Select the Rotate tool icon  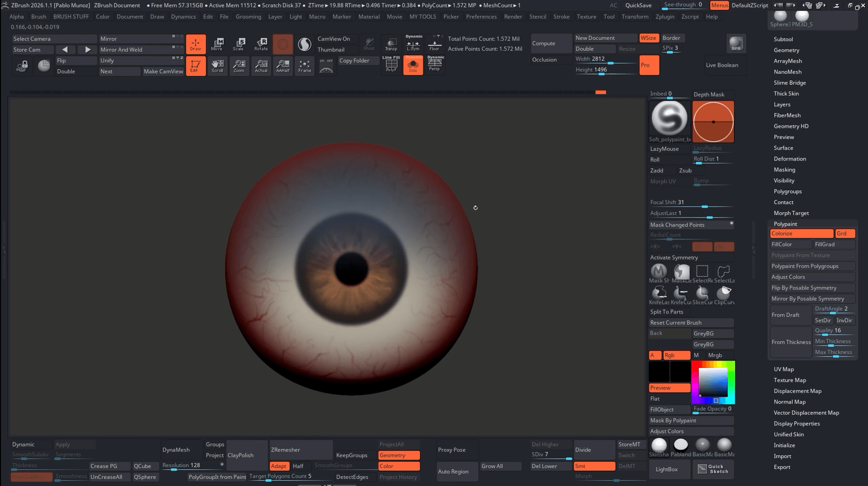point(261,44)
